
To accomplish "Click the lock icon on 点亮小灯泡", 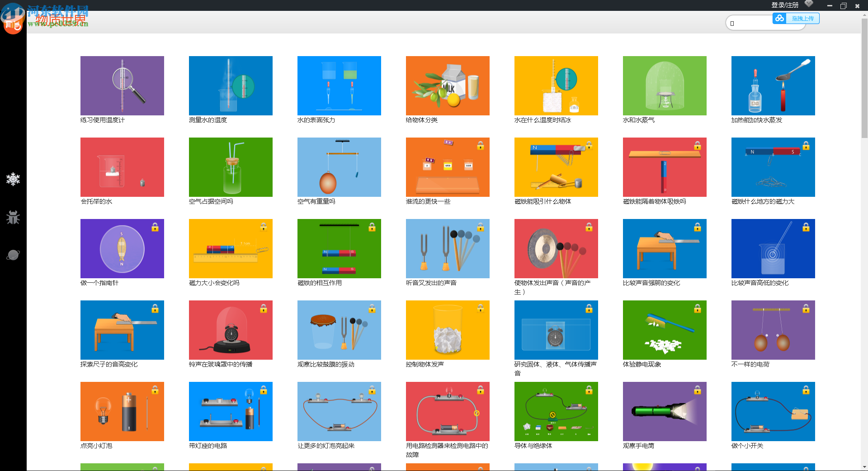I will point(155,390).
